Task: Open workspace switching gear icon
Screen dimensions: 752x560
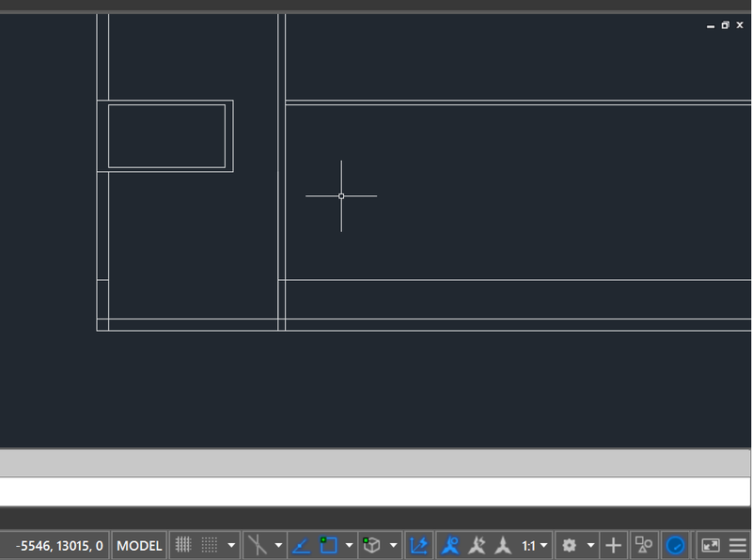Action: coord(569,545)
